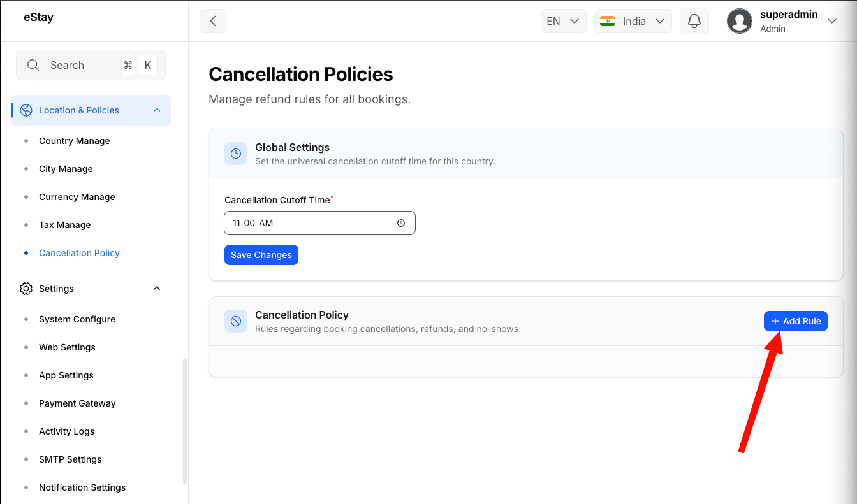Click the 'Admin' role text under superadmin
This screenshot has width=857, height=504.
coord(773,29)
